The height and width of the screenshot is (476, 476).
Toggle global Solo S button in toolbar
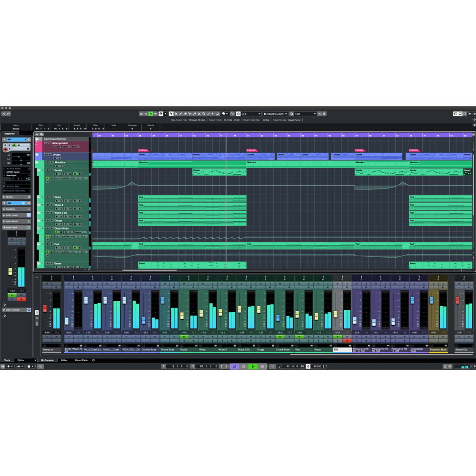coord(146,114)
